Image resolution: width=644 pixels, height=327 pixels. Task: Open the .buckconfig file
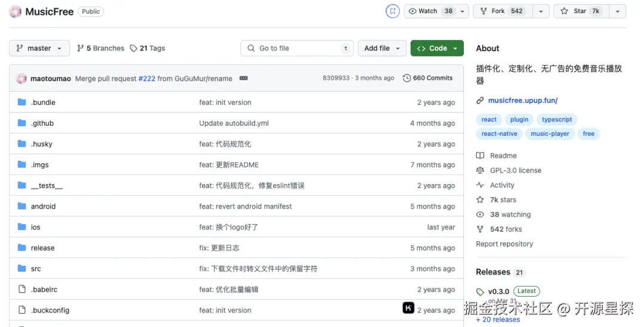pos(50,310)
